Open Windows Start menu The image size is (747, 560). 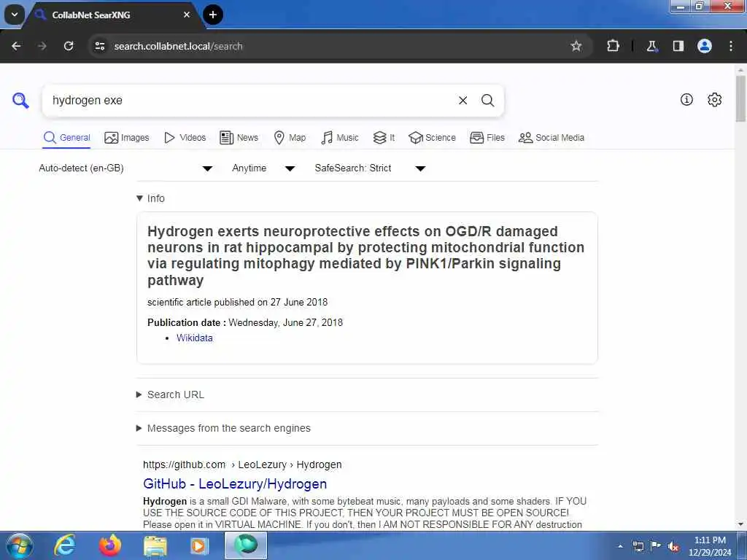[x=19, y=545]
